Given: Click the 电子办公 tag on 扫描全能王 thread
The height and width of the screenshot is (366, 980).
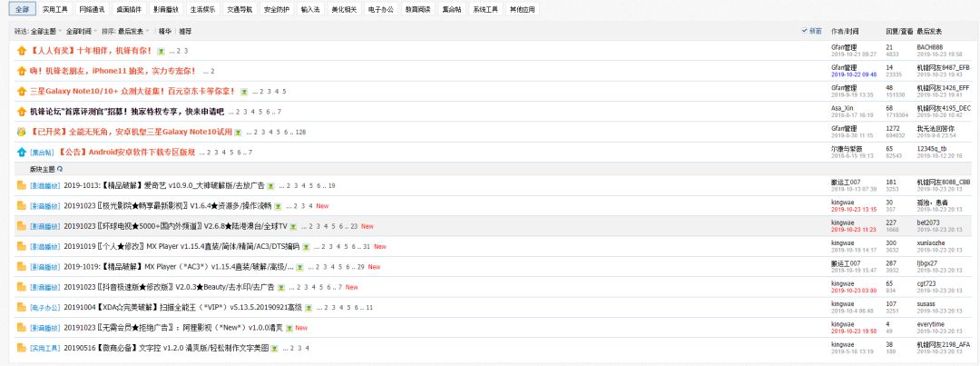Looking at the screenshot, I should 45,308.
